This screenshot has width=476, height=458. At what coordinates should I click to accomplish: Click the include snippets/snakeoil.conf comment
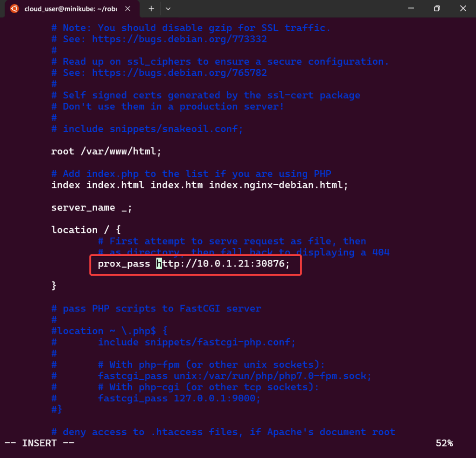click(x=153, y=129)
